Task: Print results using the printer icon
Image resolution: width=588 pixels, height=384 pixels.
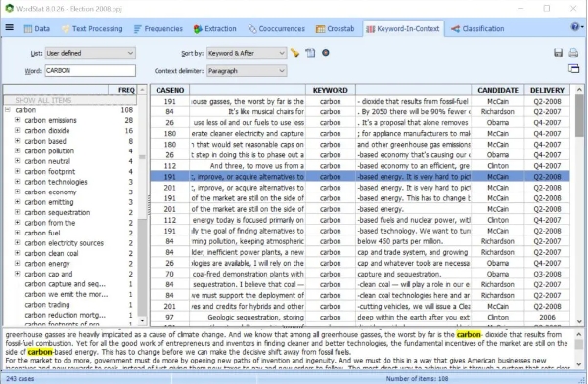Action: click(x=573, y=53)
